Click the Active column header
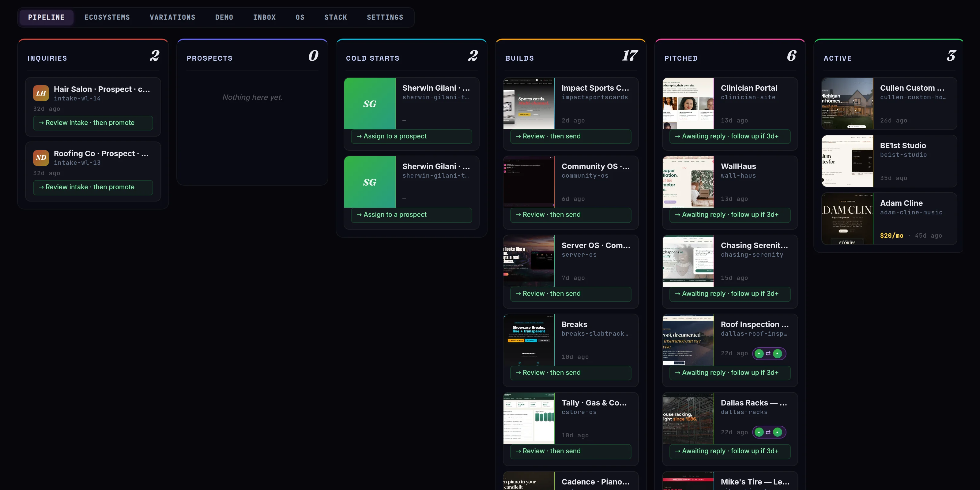 click(x=837, y=58)
